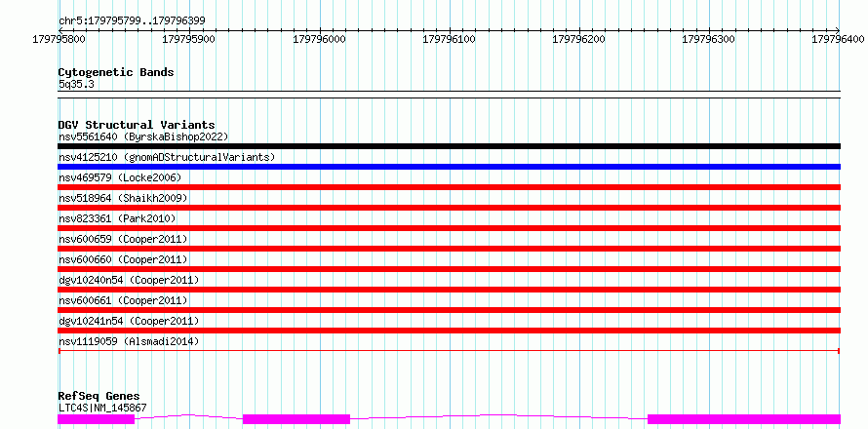Select the thin red nsv1119059 variant line
Screen dimensions: 868x429
click(449, 351)
